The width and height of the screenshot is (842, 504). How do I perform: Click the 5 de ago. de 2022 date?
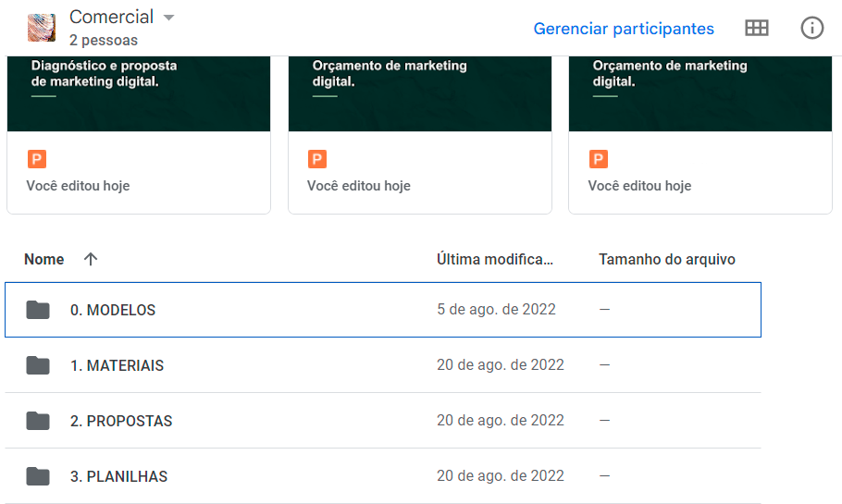[496, 309]
